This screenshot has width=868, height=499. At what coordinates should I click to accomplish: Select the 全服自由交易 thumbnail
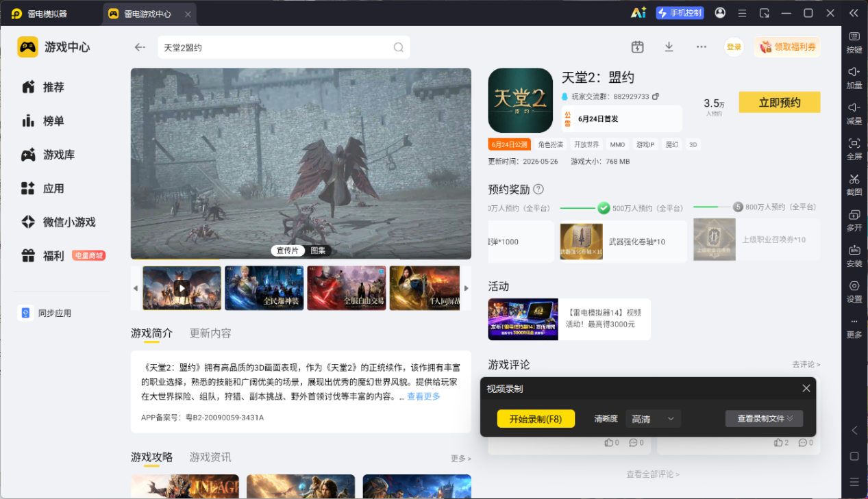[x=347, y=288]
